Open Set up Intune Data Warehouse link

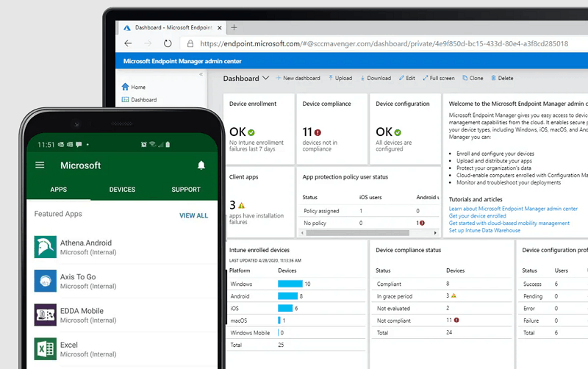[484, 230]
